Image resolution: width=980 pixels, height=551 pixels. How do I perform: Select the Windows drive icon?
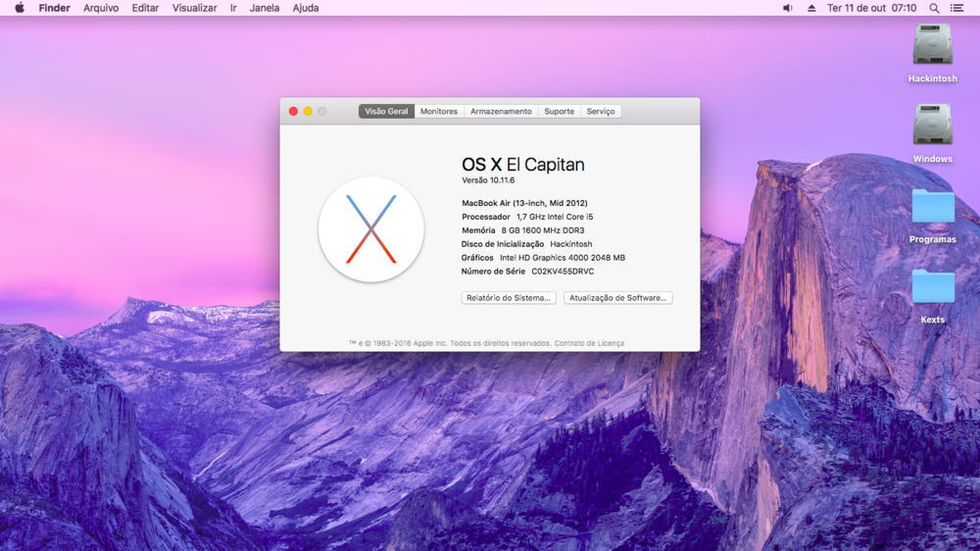932,125
